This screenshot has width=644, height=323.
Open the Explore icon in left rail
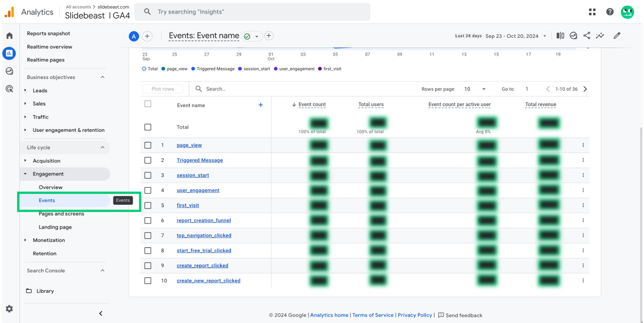click(9, 71)
